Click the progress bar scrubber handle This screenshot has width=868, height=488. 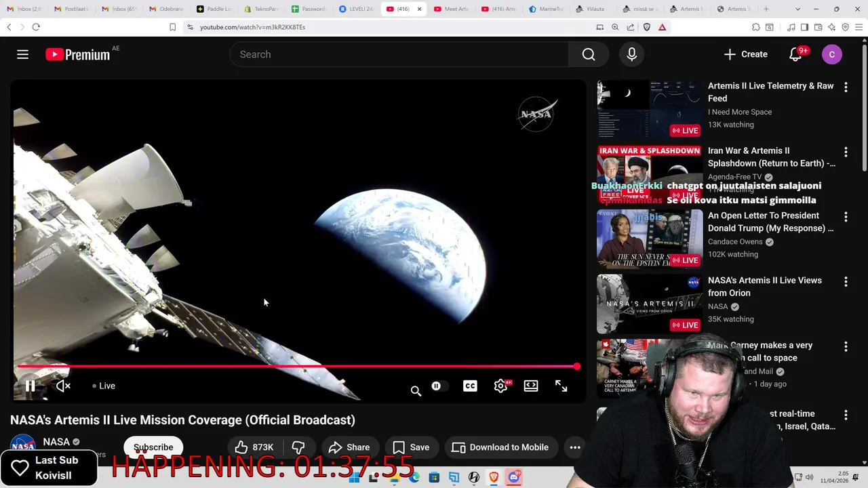[x=576, y=366]
